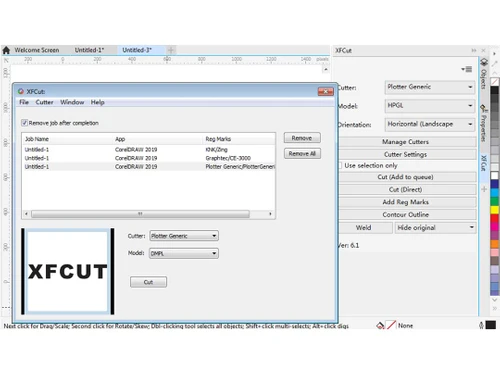Screen dimensions: 500x375
Task: Open the Hide original dropdown
Action: (435, 228)
